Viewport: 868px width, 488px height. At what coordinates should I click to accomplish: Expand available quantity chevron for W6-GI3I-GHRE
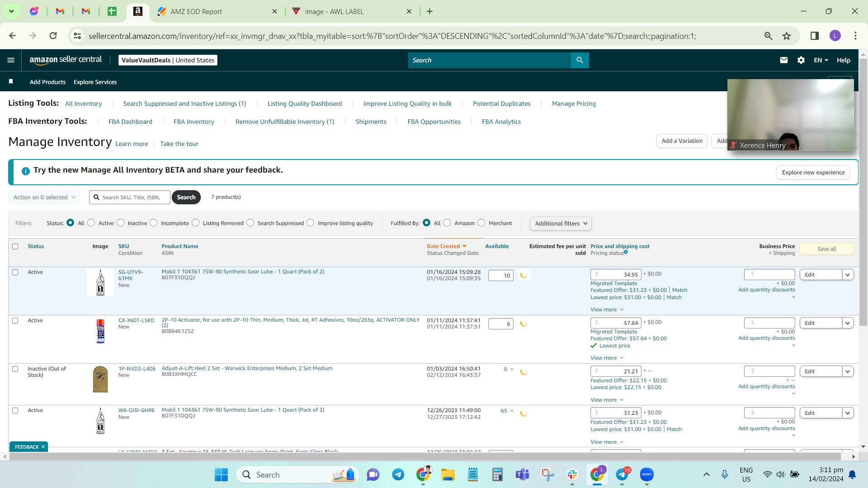point(512,411)
